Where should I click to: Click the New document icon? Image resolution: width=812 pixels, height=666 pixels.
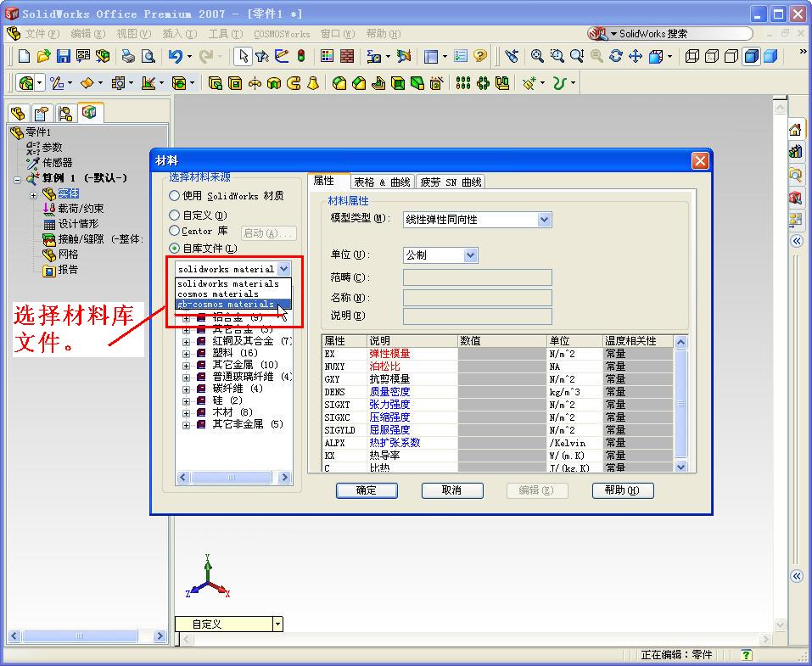tap(24, 56)
